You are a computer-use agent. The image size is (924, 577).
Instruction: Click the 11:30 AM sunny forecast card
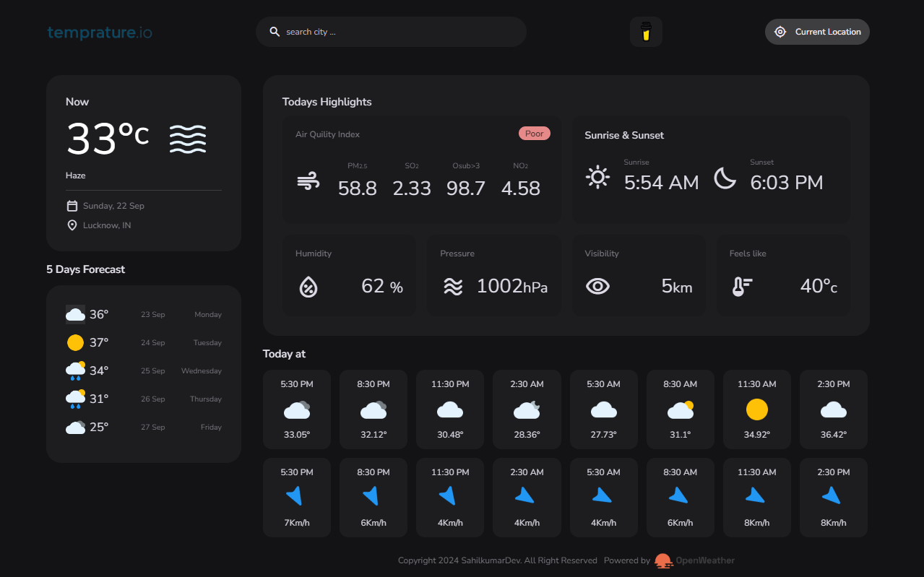coord(756,409)
